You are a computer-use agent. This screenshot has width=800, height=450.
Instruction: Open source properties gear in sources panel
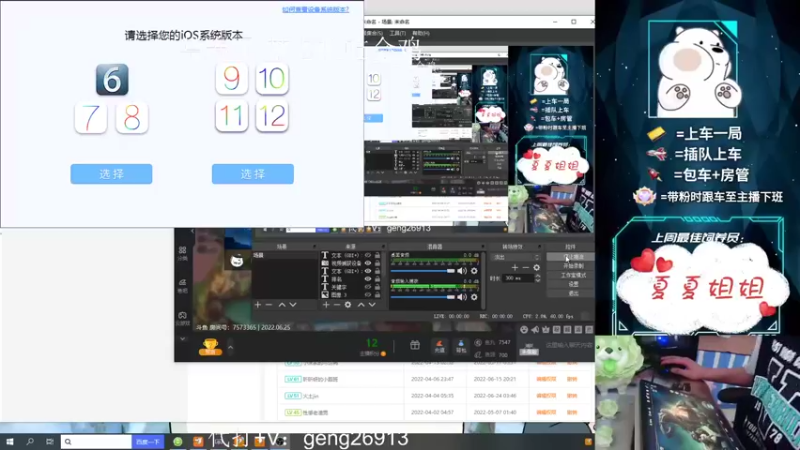pyautogui.click(x=348, y=305)
